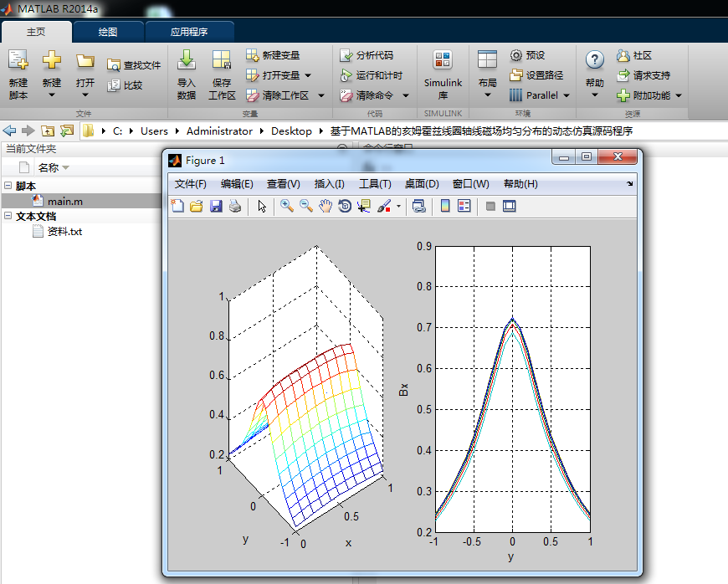728x584 pixels.
Task: Toggle the Zoom In tool
Action: tap(286, 206)
